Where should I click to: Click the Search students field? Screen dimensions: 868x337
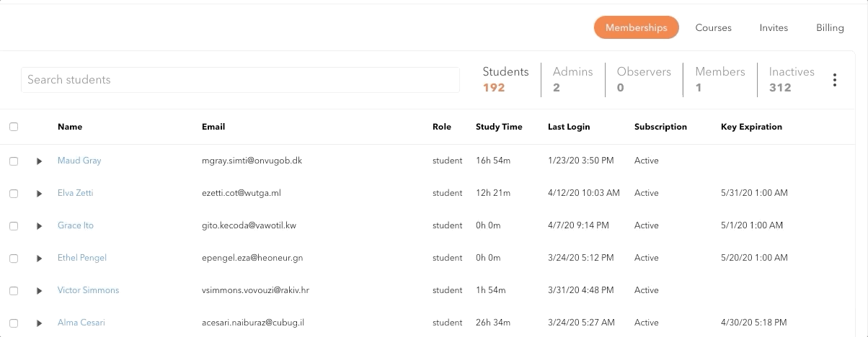(239, 80)
